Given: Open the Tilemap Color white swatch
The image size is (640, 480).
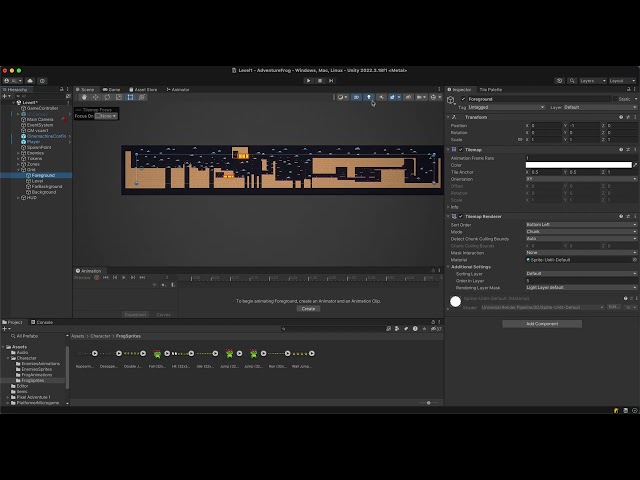Looking at the screenshot, I should pos(578,165).
